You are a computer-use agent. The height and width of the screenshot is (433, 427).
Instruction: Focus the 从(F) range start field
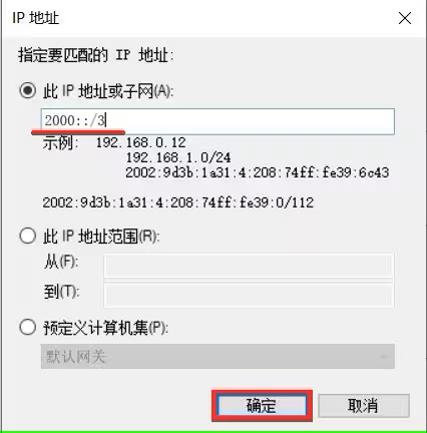(x=249, y=266)
